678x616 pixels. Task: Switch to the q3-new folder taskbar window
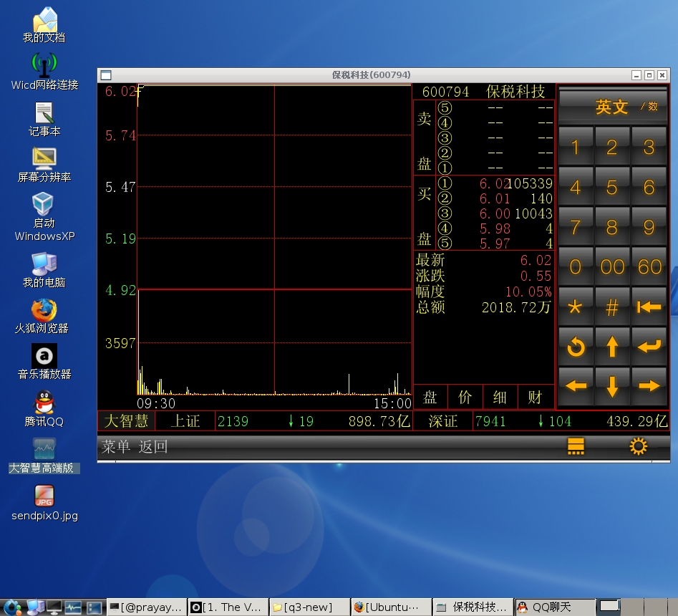pyautogui.click(x=309, y=607)
